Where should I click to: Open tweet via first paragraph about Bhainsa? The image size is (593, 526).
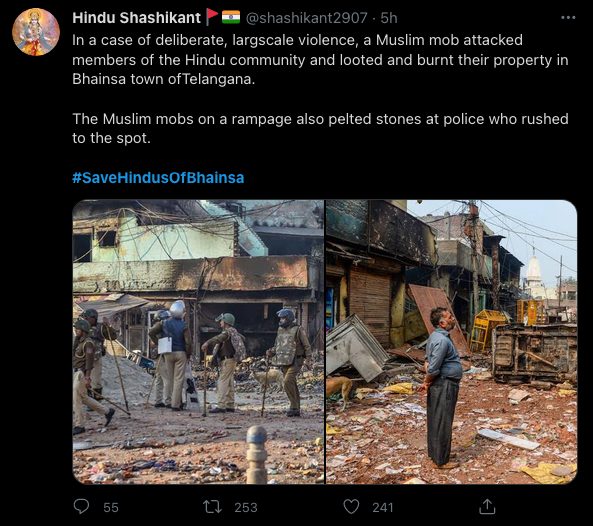click(320, 60)
